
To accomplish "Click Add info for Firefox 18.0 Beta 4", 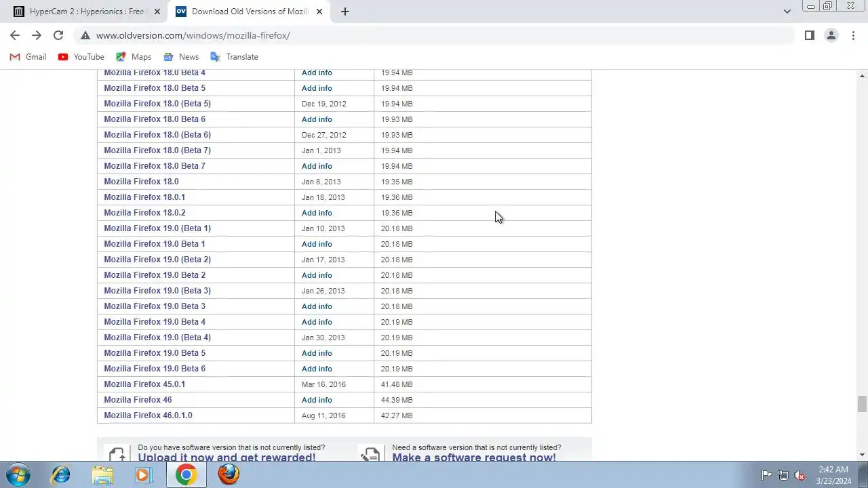I will (317, 73).
